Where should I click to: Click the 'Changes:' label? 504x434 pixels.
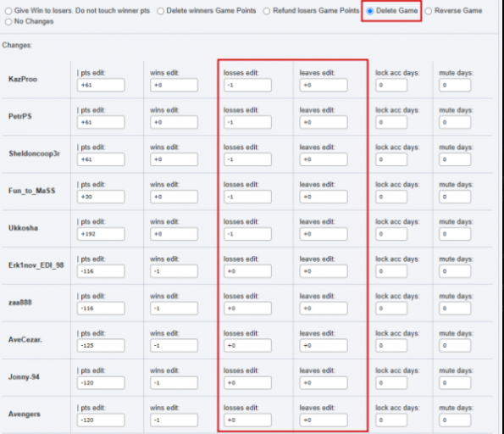coord(17,45)
